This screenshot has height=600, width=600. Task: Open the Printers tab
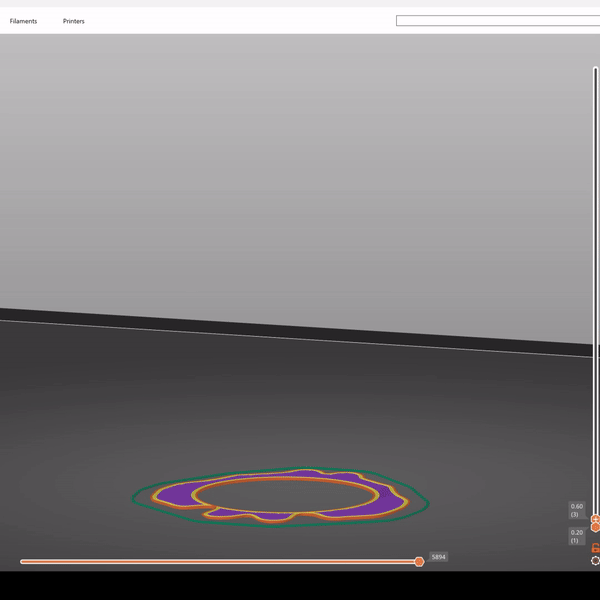tap(73, 21)
